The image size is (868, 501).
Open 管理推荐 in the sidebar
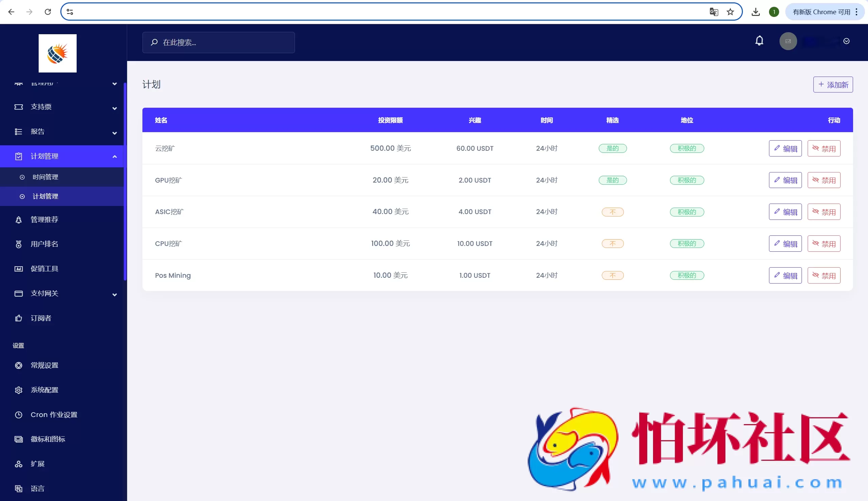coord(44,220)
